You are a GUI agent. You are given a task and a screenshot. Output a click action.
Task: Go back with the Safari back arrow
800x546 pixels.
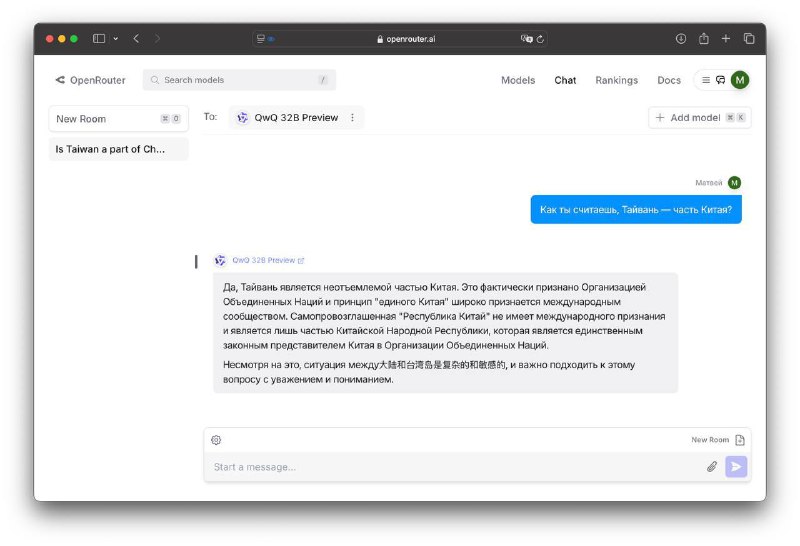[136, 38]
